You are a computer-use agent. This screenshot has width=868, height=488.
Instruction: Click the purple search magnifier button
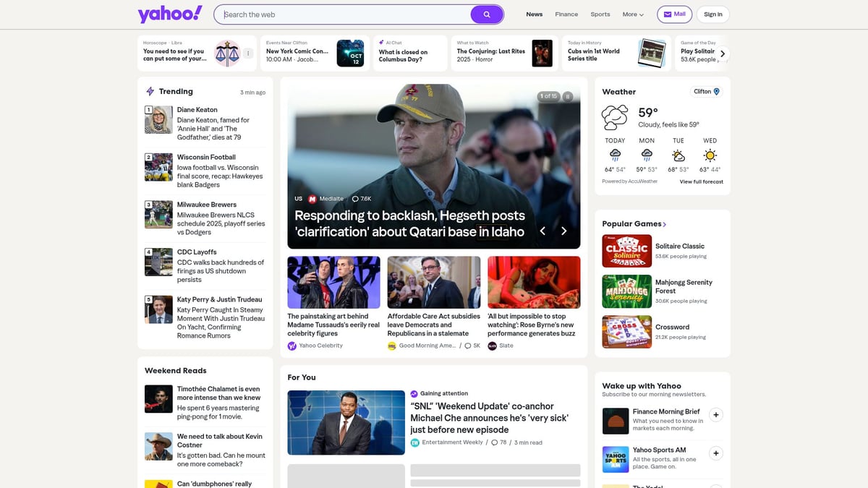point(487,14)
